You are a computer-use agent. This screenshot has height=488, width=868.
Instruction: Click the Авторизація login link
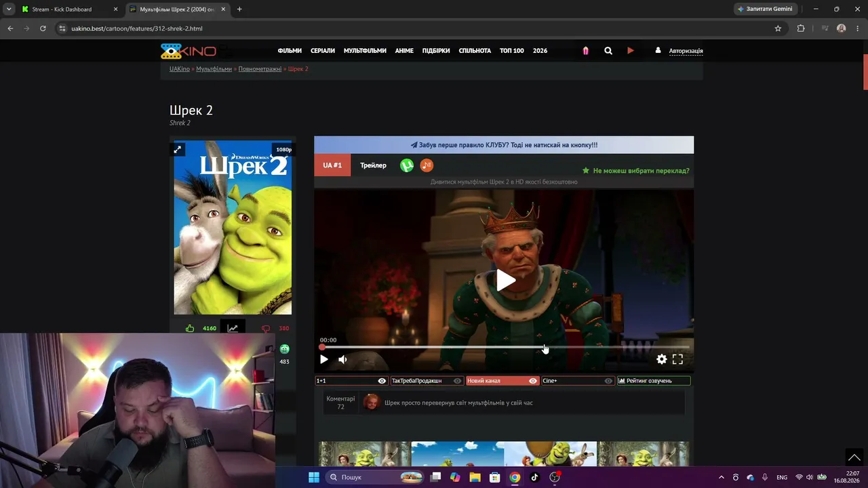(686, 51)
